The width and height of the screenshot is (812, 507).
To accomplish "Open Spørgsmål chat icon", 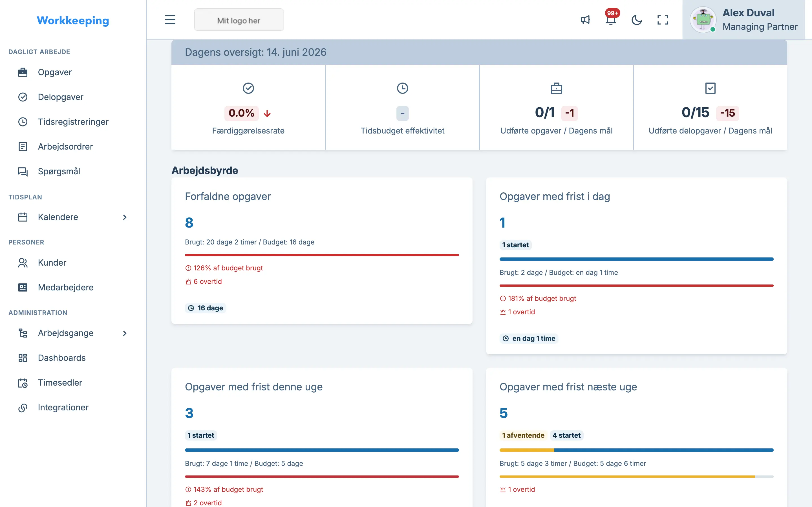I will coord(23,171).
